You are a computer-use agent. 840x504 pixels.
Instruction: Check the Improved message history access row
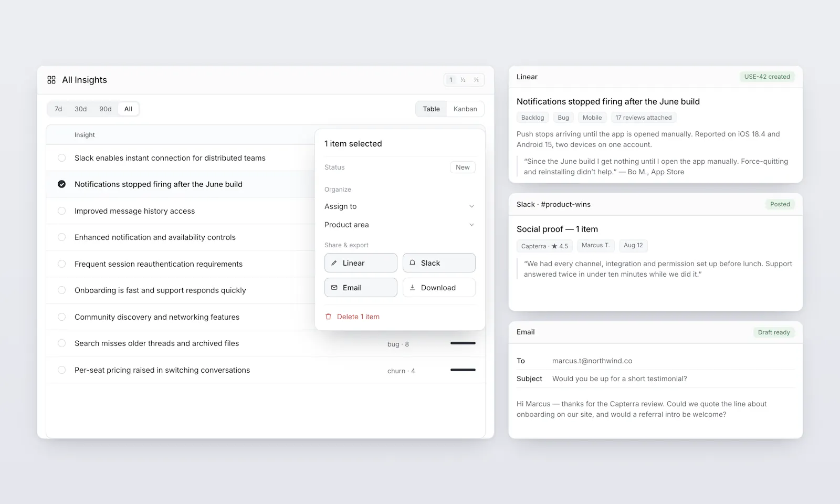[x=61, y=211]
